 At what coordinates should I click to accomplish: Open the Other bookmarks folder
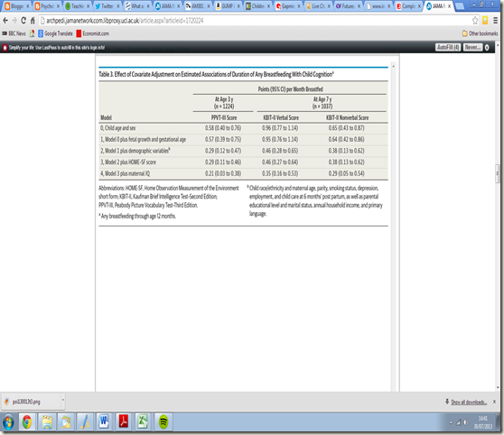480,33
